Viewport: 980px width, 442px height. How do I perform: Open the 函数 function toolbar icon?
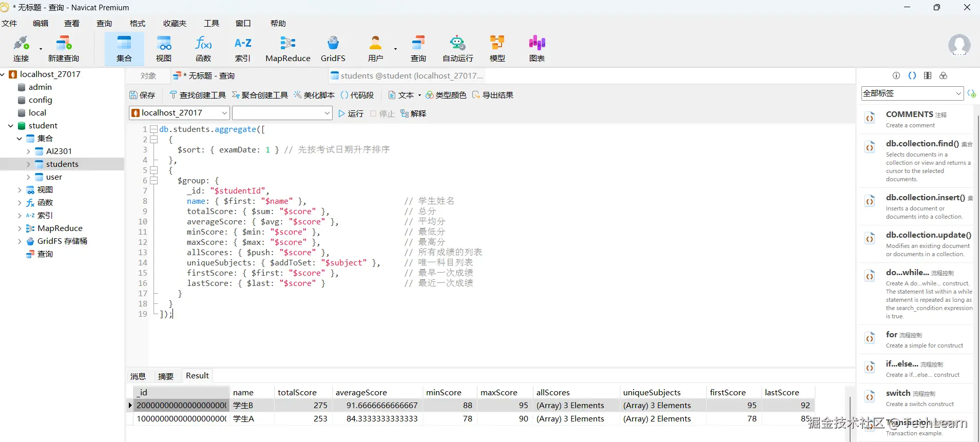pyautogui.click(x=203, y=49)
